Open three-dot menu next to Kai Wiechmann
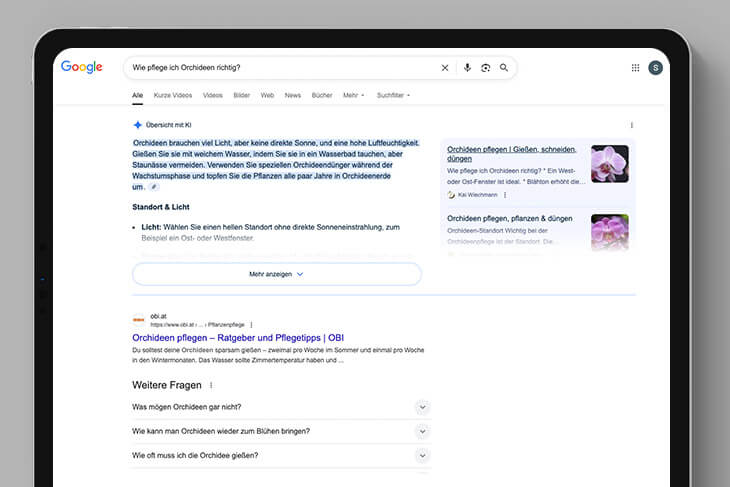The image size is (730, 487). pos(505,195)
